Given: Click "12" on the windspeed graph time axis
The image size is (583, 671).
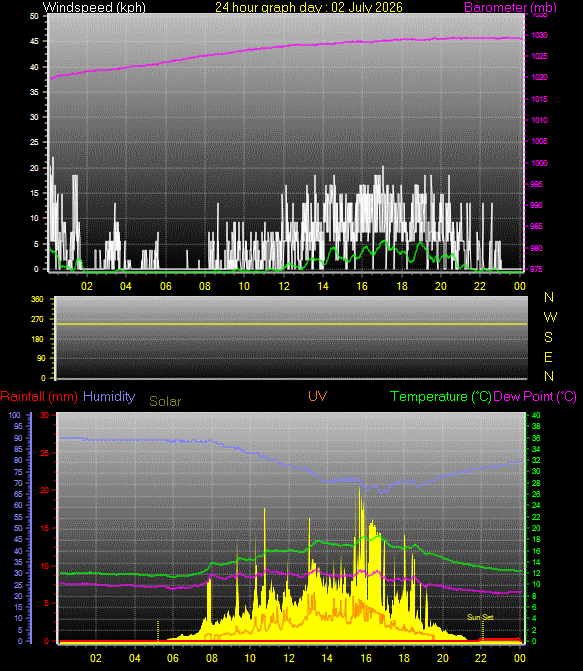Looking at the screenshot, I should tap(284, 286).
